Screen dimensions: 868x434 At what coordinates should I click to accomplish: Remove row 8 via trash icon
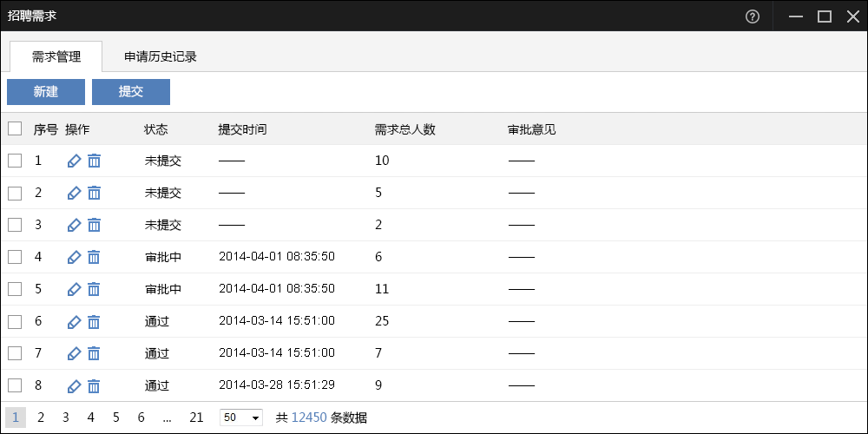point(94,385)
